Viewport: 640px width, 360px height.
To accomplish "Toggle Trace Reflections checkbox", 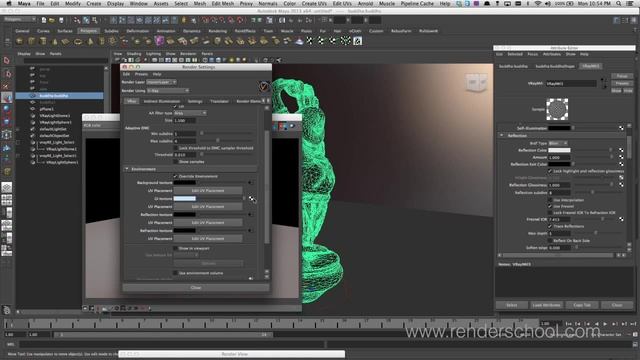I will pos(550,226).
